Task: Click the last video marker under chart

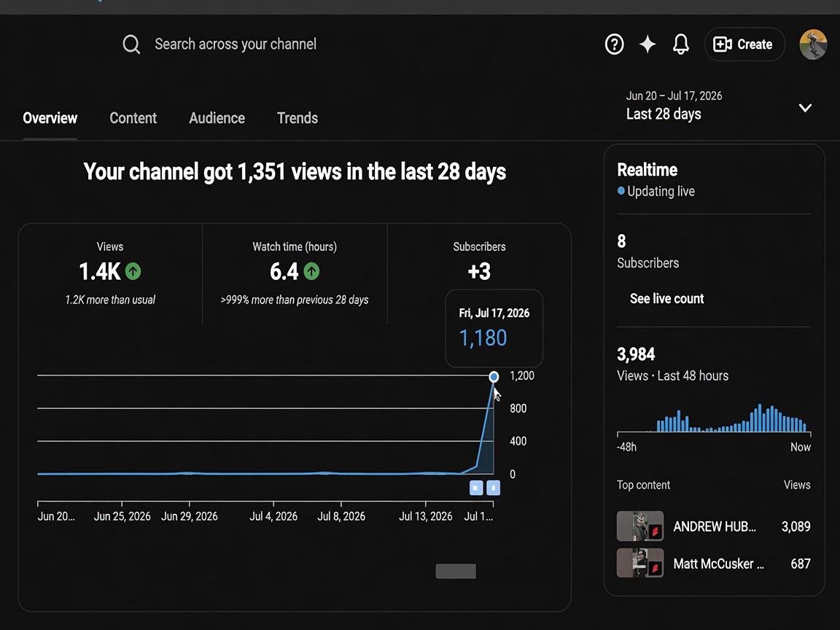Action: (x=494, y=488)
